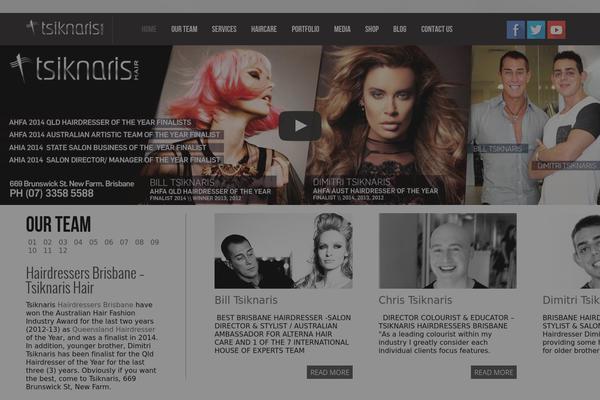Select team page 04
The height and width of the screenshot is (400, 600).
point(78,242)
